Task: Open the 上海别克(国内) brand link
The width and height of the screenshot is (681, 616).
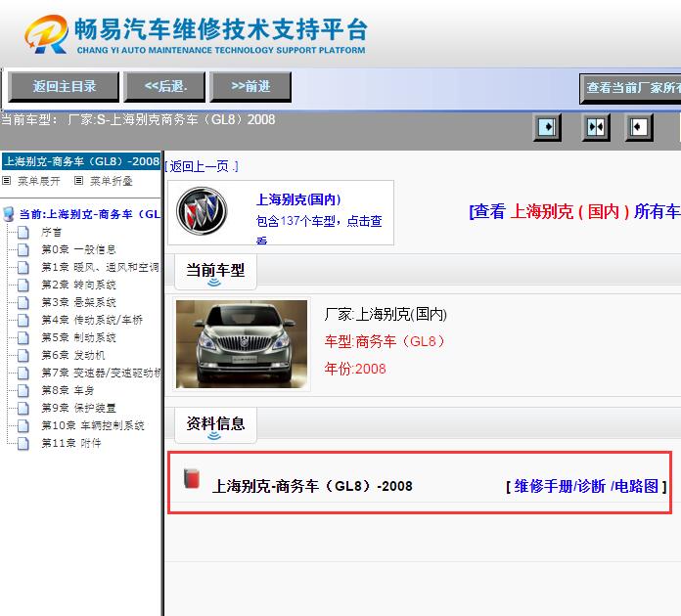Action: click(298, 199)
